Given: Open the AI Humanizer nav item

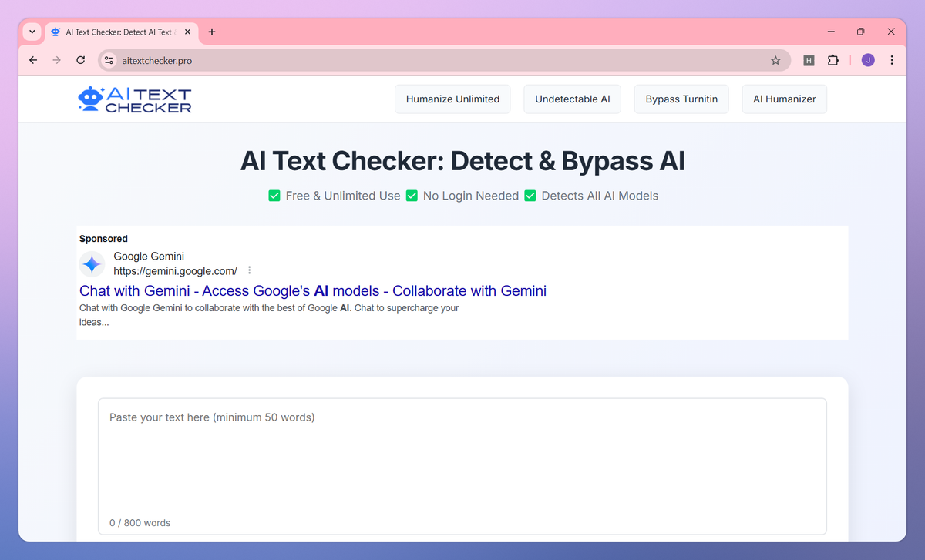Looking at the screenshot, I should (784, 99).
